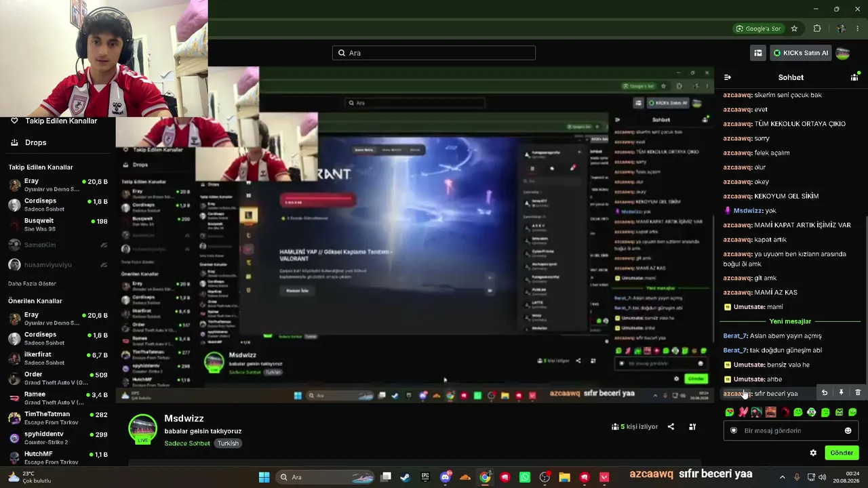
Task: Open Epic Games Launcher from taskbar
Action: pyautogui.click(x=425, y=477)
